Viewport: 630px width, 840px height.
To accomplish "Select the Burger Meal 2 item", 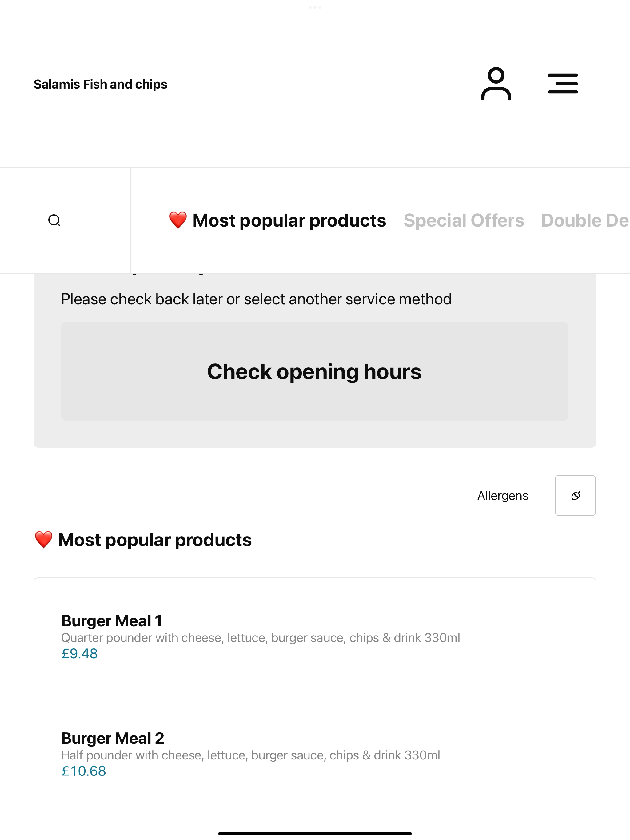I will (x=315, y=754).
